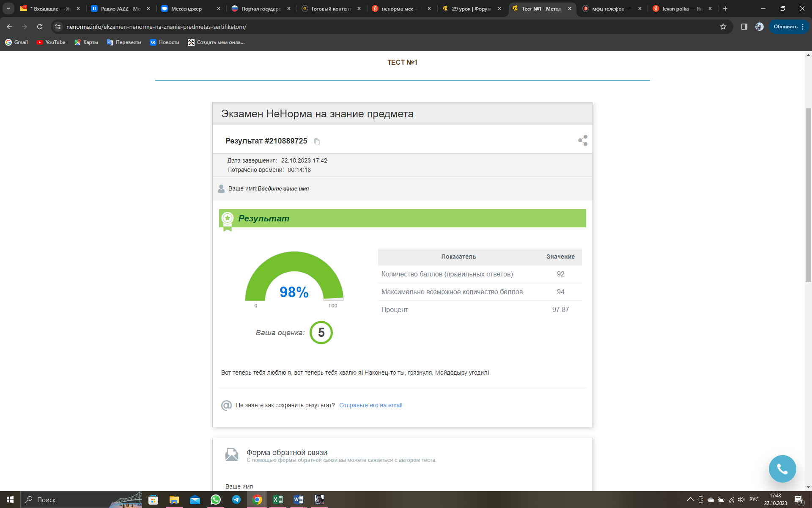812x508 pixels.
Task: Expand the tab search dropdown arrow
Action: coord(8,8)
